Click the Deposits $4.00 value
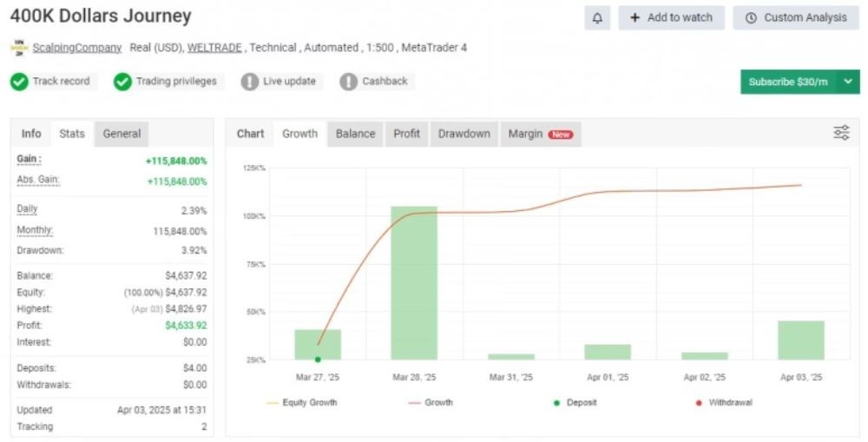868x442 pixels. [x=194, y=368]
